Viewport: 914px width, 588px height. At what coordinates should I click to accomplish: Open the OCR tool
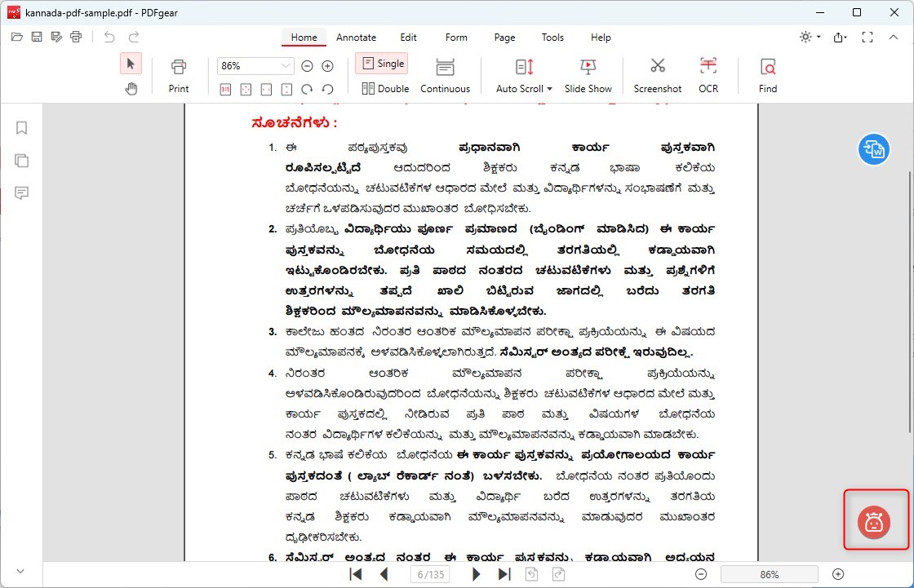coord(708,75)
